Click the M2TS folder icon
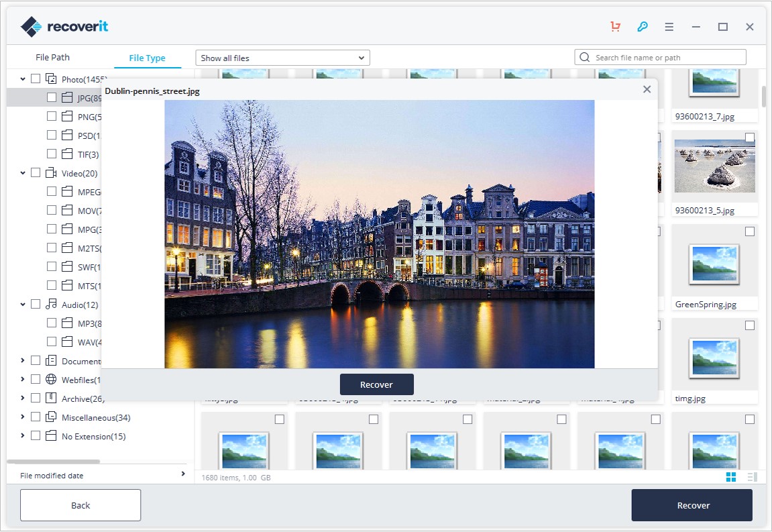772x532 pixels. click(68, 248)
